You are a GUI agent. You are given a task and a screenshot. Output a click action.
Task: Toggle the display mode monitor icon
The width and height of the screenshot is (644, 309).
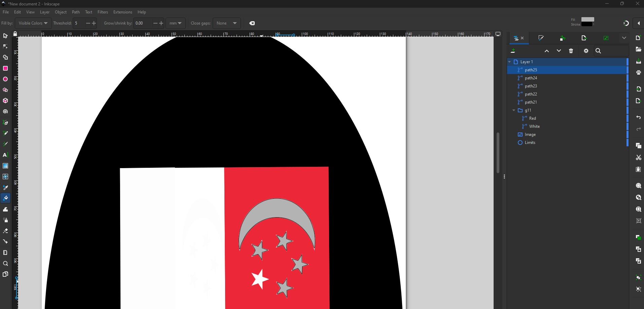(498, 34)
